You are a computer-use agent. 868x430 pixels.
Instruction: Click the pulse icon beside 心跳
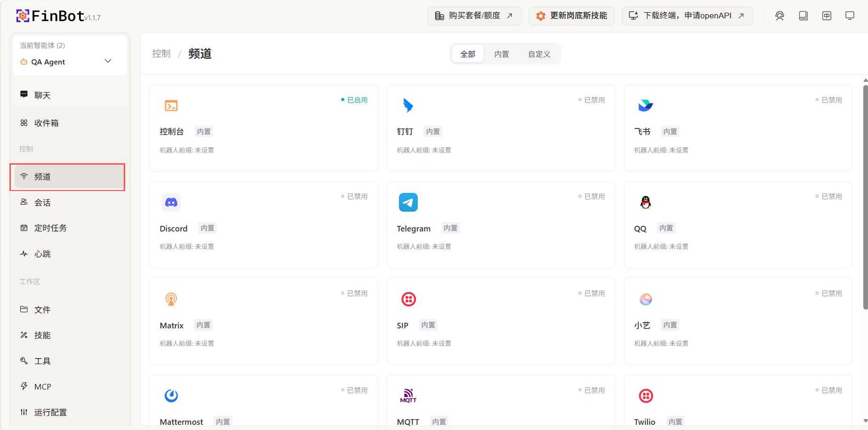pos(24,254)
